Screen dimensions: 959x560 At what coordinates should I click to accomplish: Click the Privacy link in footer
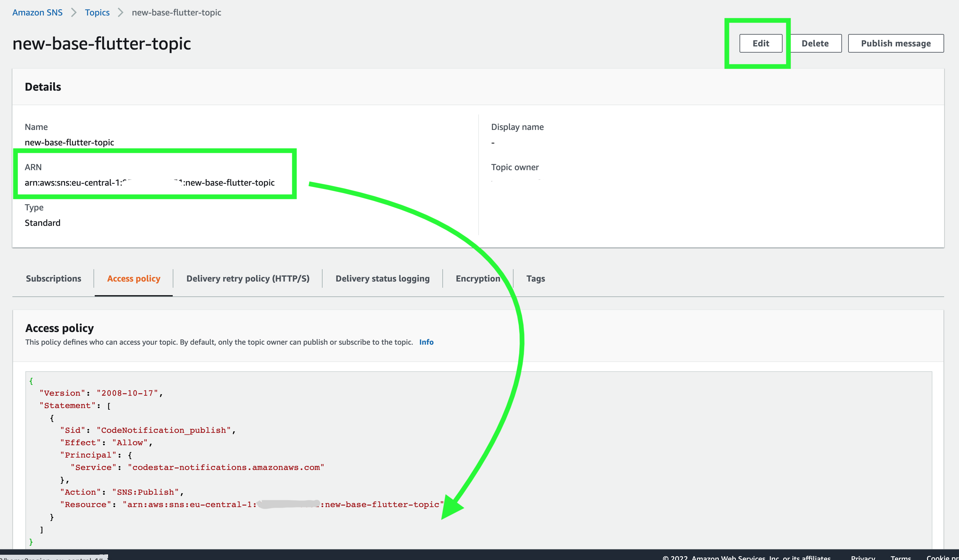click(863, 557)
